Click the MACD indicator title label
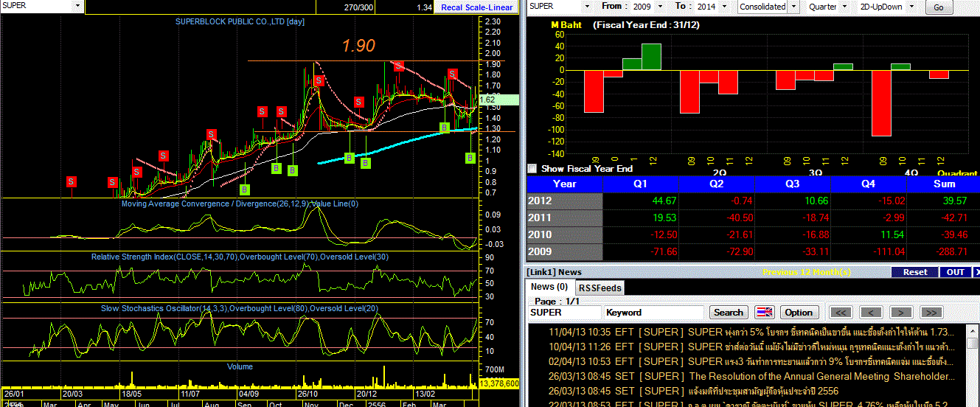The image size is (980, 407). pyautogui.click(x=240, y=204)
